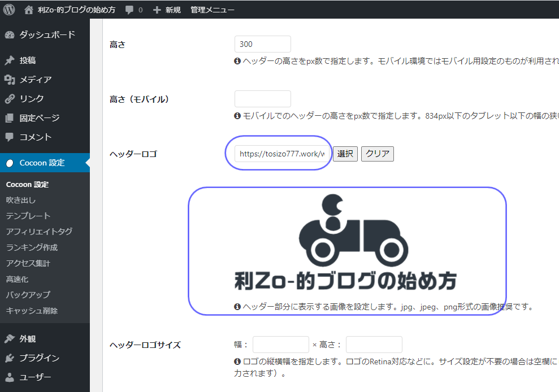Open 固定ページ in the sidebar
559x392 pixels.
click(39, 118)
